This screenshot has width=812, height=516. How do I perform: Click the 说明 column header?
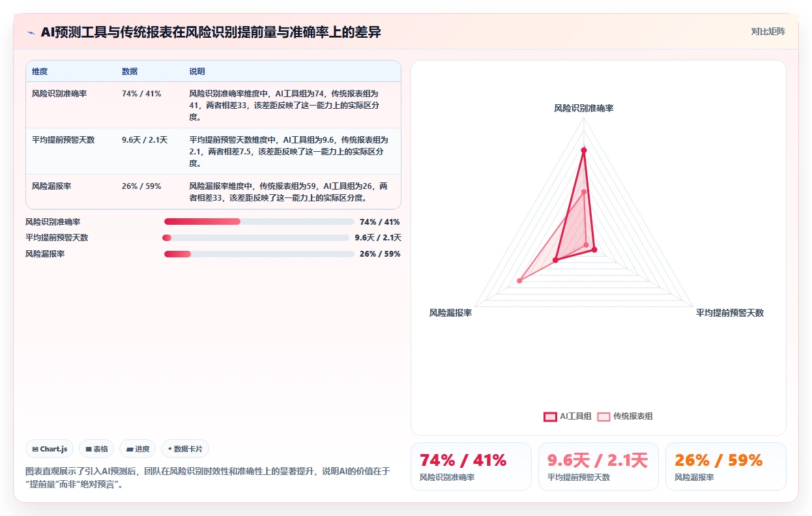(197, 72)
